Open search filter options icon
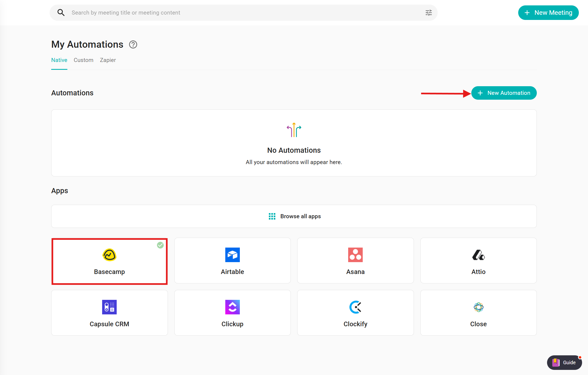Screen dimensions: 588x375 [428, 13]
